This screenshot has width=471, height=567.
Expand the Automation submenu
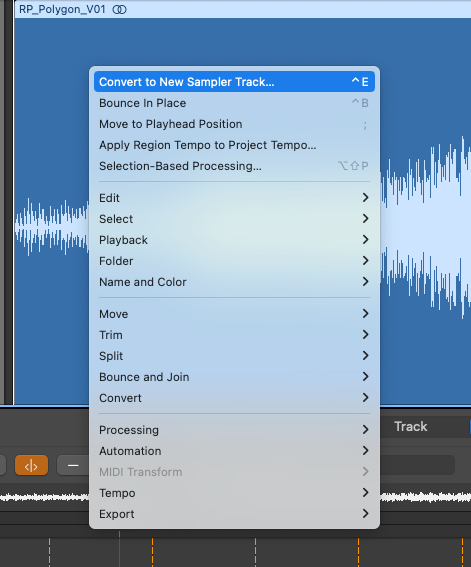coord(234,451)
